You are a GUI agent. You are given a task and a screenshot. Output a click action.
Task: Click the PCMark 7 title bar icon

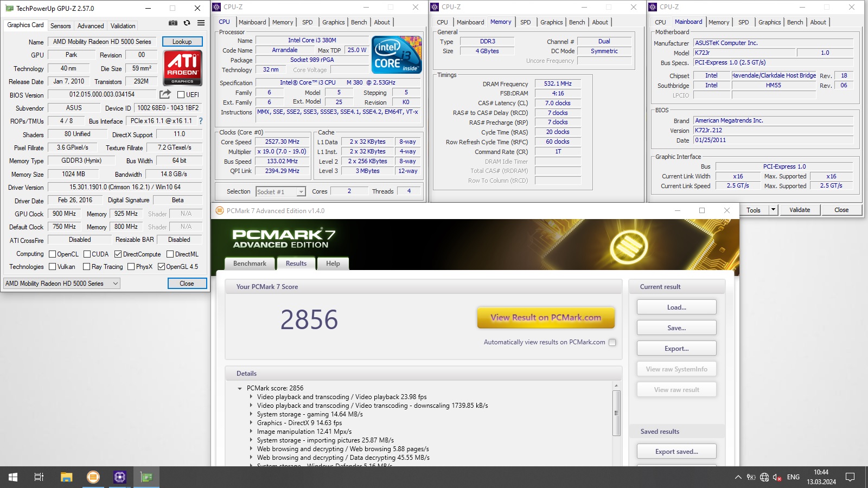pos(219,211)
